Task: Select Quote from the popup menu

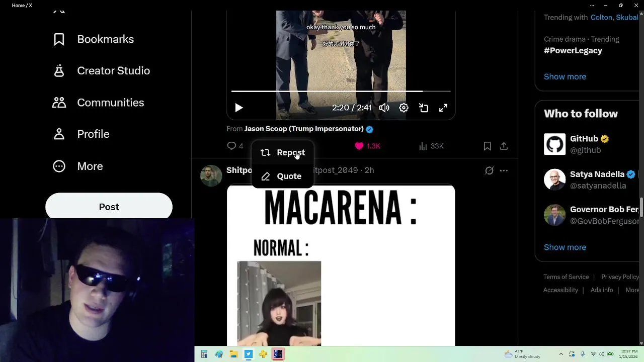Action: 283,176
